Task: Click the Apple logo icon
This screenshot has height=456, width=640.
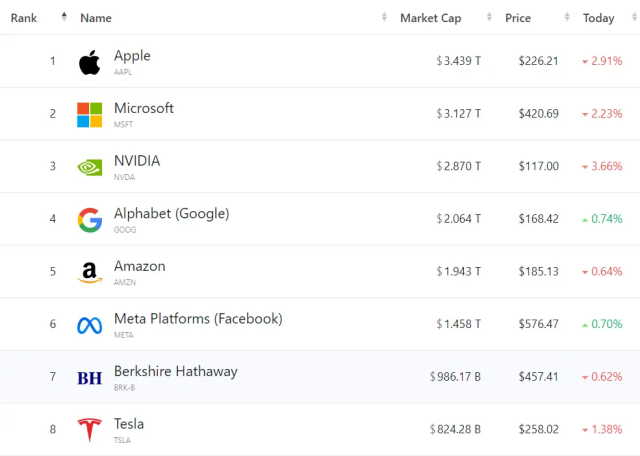Action: coord(90,63)
